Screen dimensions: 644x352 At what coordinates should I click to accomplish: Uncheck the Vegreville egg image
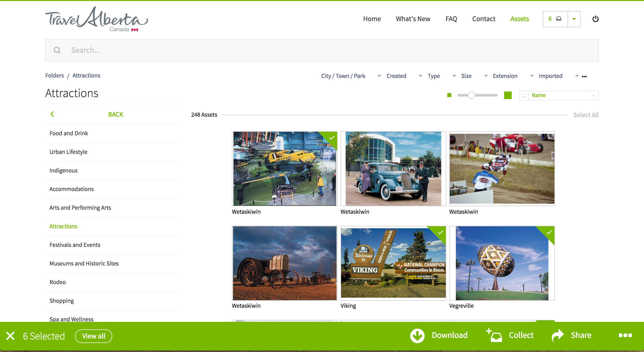(x=549, y=232)
